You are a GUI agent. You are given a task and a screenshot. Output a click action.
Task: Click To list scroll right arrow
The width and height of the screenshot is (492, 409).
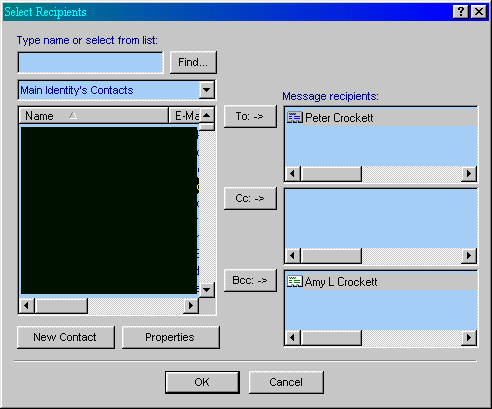coord(469,174)
